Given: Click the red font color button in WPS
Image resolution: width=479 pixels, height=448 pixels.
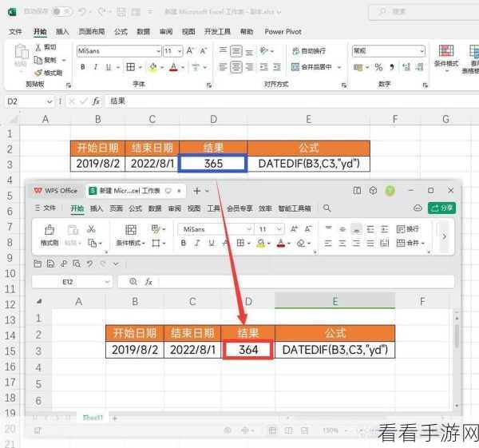Looking at the screenshot, I should point(281,244).
